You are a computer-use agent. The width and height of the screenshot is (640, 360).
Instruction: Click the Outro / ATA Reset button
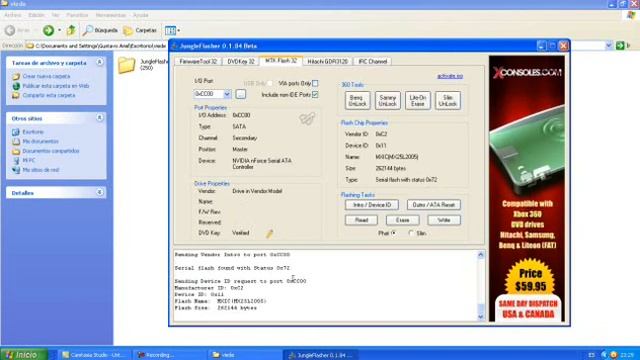[433, 205]
